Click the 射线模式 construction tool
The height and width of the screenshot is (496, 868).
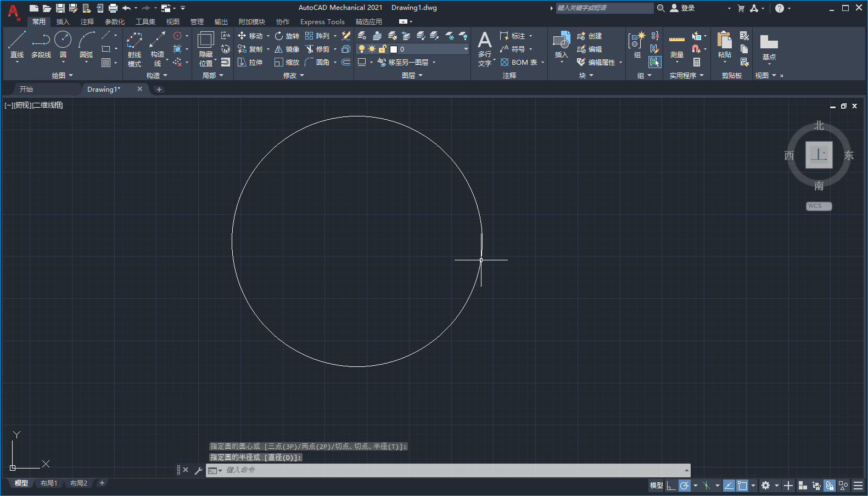135,49
